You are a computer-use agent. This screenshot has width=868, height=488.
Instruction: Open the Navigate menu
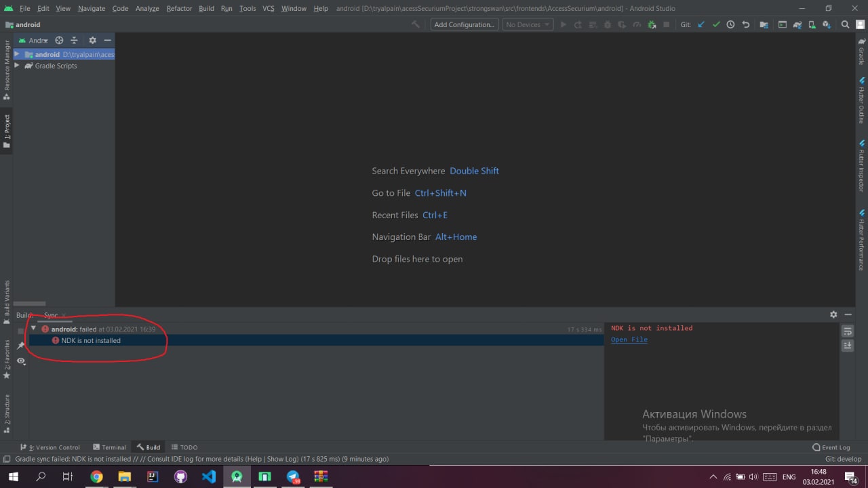(92, 8)
